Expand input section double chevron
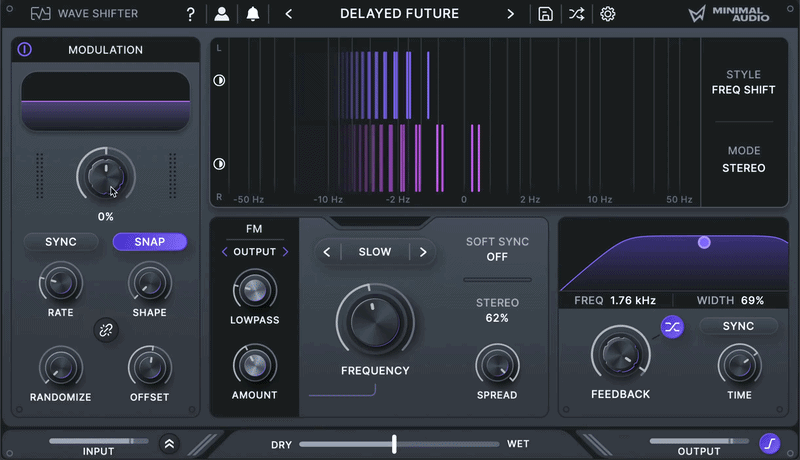The image size is (800, 460). (169, 444)
